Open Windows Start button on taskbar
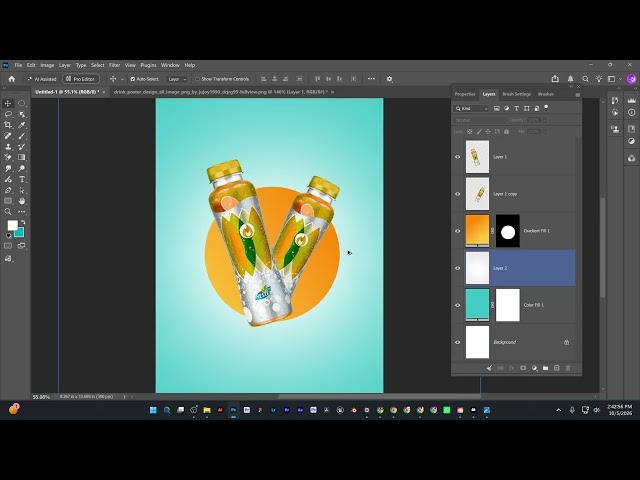 pyautogui.click(x=153, y=410)
